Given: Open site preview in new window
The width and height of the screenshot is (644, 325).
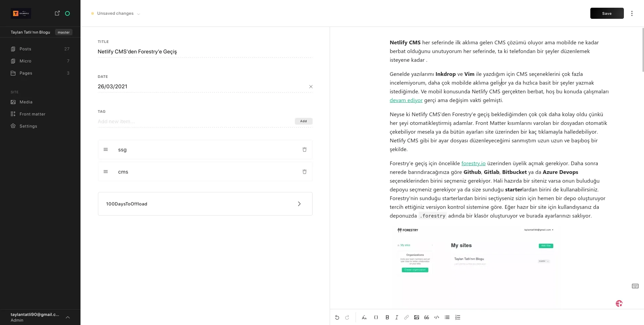Looking at the screenshot, I should point(57,13).
